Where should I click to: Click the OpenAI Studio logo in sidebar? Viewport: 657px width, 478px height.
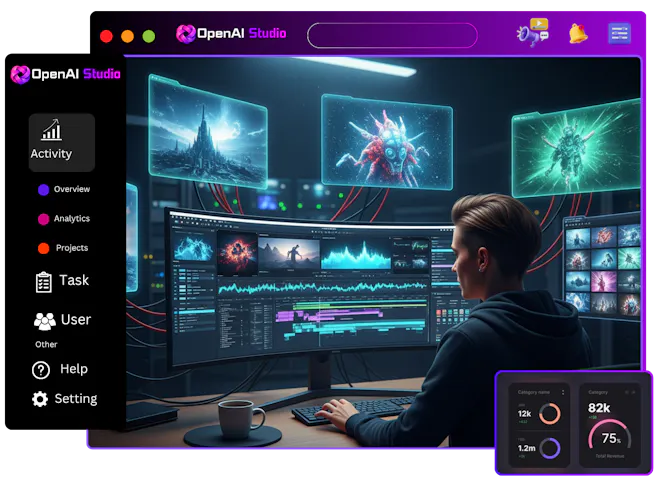point(65,75)
